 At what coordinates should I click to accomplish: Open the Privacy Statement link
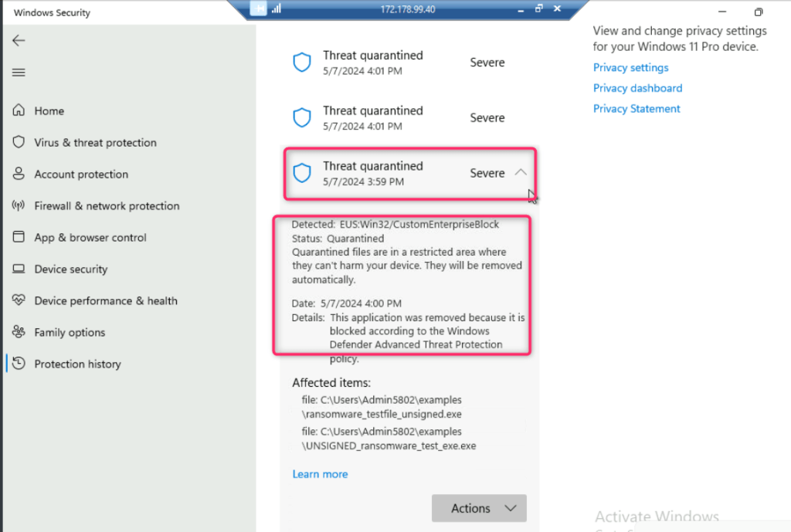(637, 109)
